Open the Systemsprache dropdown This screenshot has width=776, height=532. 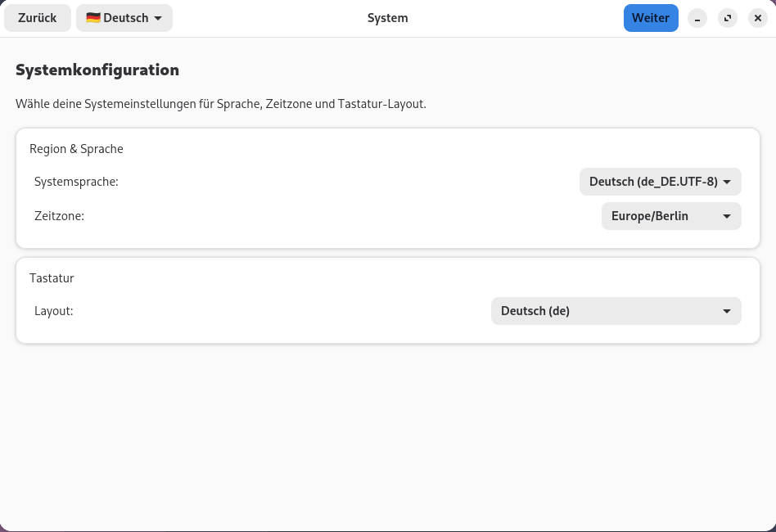click(660, 182)
